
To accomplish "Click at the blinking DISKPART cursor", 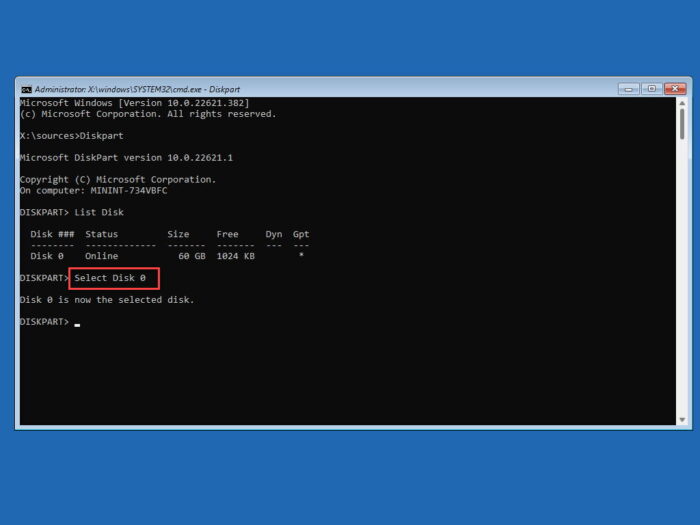I will [x=77, y=325].
